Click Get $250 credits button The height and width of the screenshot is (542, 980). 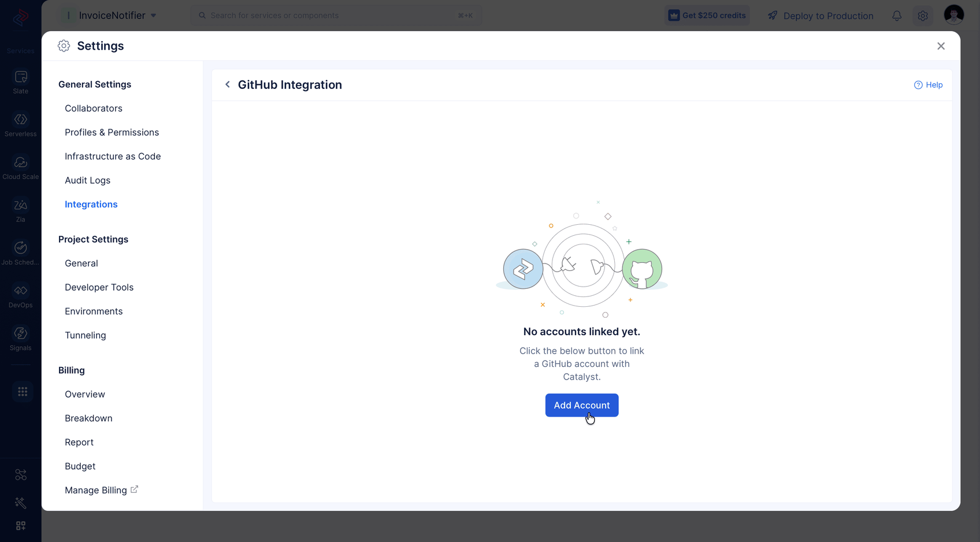pos(707,16)
